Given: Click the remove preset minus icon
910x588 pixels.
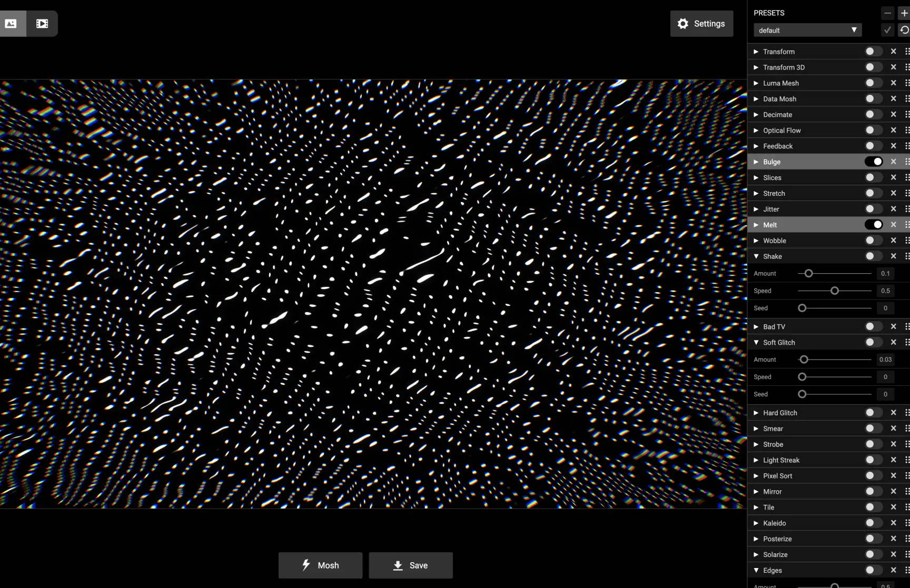Looking at the screenshot, I should pyautogui.click(x=888, y=13).
